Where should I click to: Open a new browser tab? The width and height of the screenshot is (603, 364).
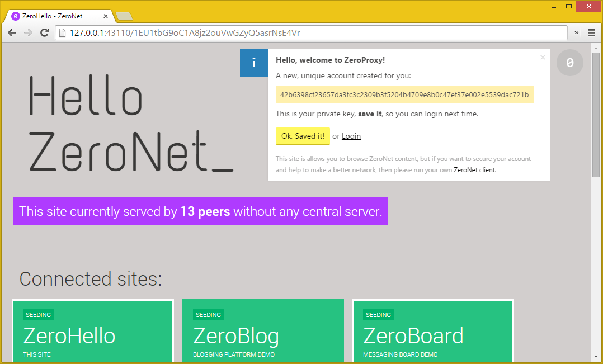(x=124, y=16)
